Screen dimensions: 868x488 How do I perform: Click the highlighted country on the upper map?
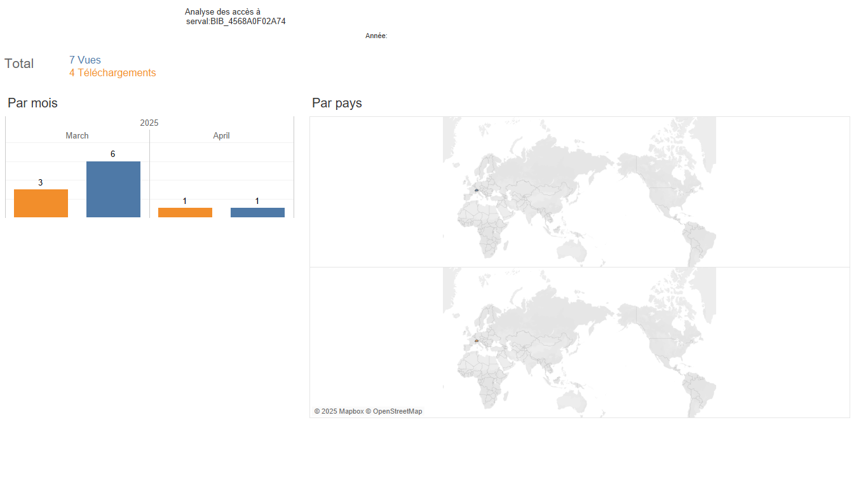click(x=476, y=190)
